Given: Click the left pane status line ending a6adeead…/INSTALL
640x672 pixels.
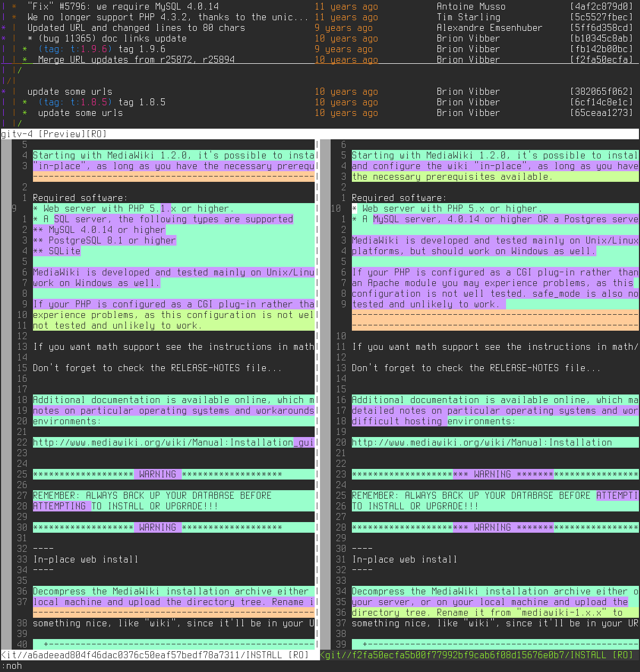Looking at the screenshot, I should pyautogui.click(x=159, y=655).
